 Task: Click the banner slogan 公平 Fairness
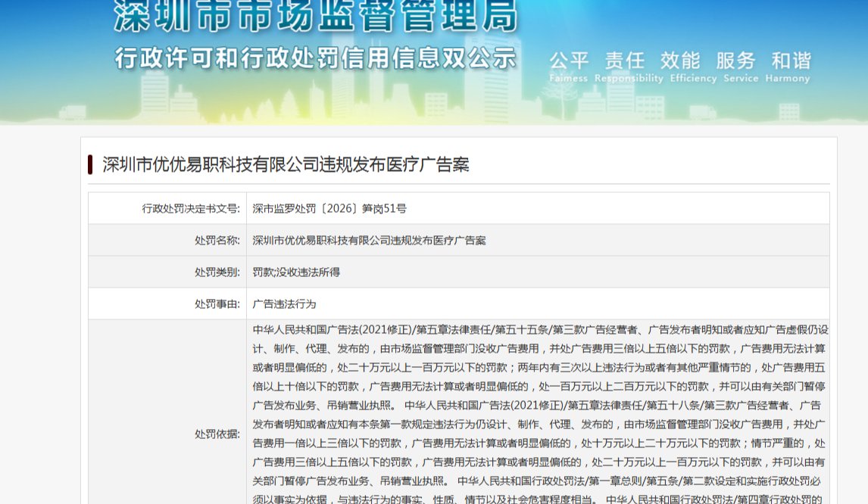[x=569, y=67]
